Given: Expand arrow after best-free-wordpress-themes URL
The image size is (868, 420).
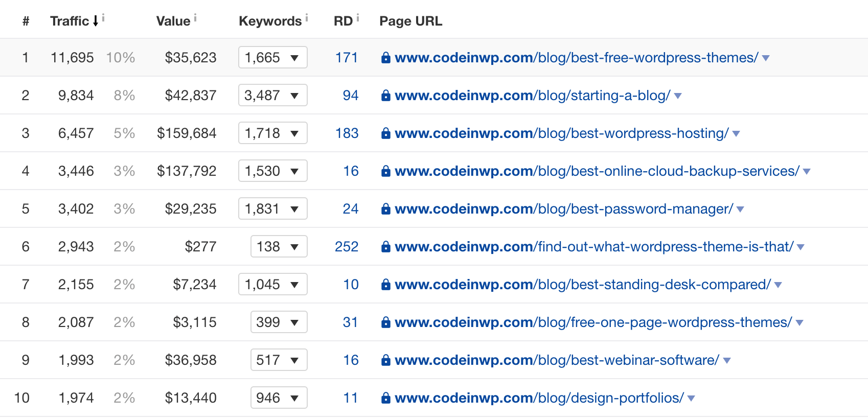Looking at the screenshot, I should [766, 58].
